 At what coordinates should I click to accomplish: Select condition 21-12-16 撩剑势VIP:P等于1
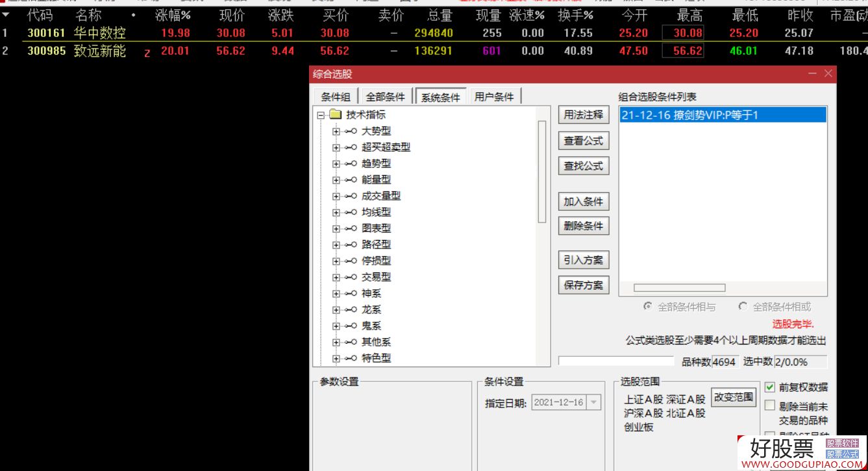pyautogui.click(x=723, y=115)
